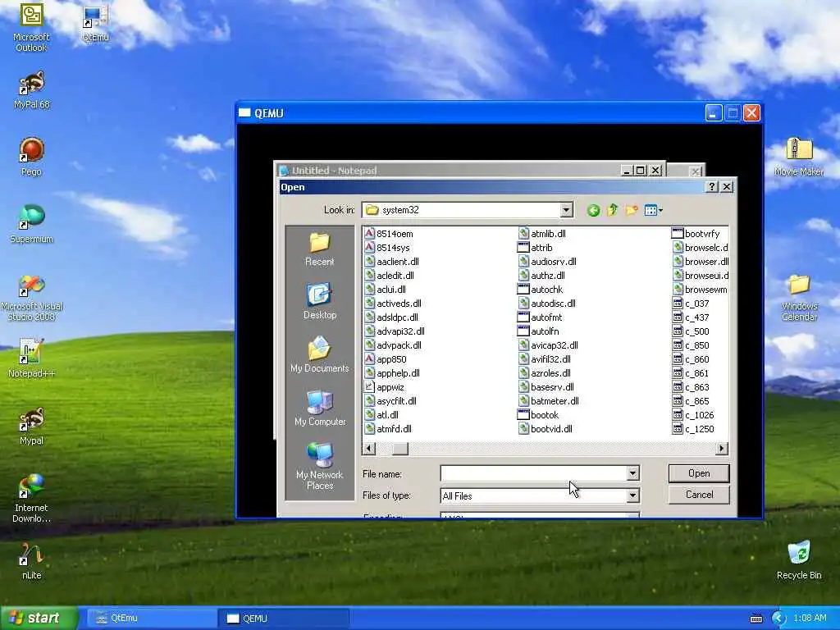This screenshot has width=840, height=630.
Task: Expand the Look in system32 dropdown
Action: click(x=566, y=210)
